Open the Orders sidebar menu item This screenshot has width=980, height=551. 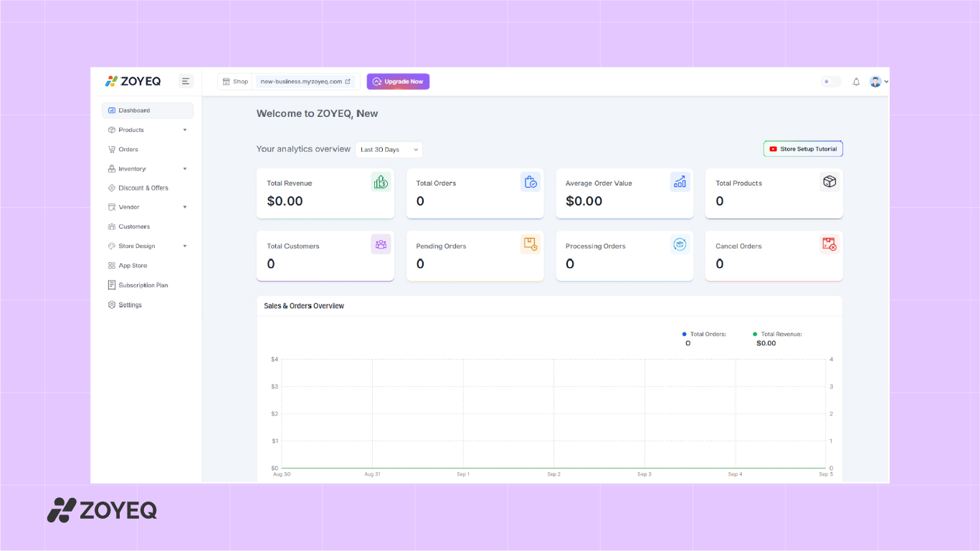point(128,149)
